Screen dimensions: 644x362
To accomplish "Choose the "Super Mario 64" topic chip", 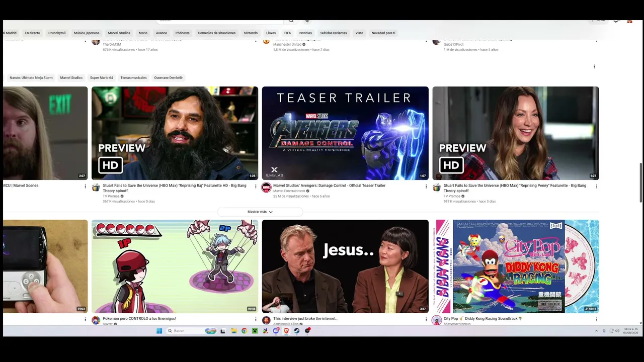I will [x=101, y=78].
